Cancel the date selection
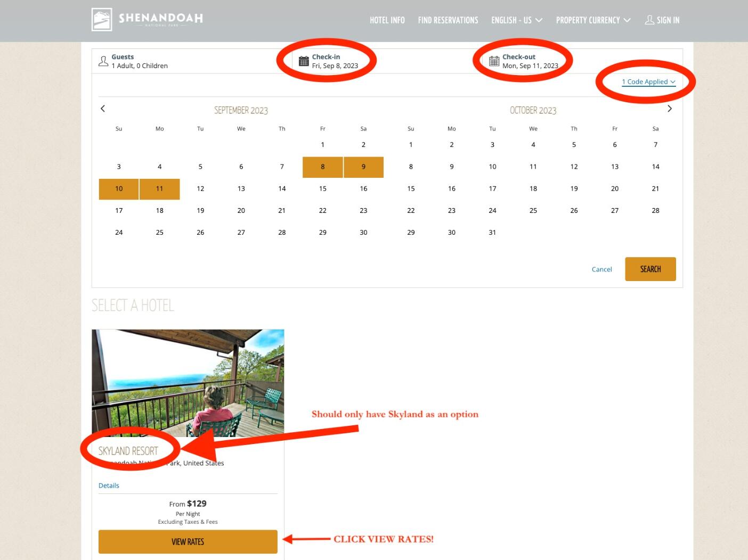This screenshot has width=748, height=560. tap(602, 269)
